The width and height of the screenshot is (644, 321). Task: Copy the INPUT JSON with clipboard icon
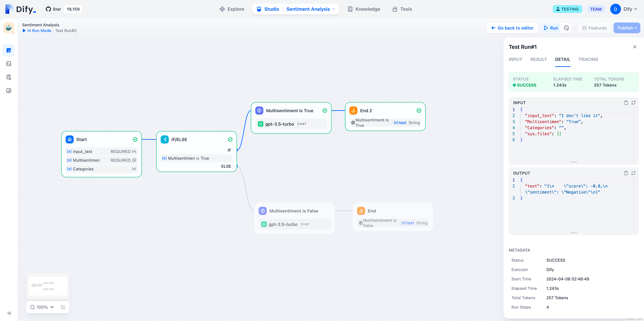click(x=626, y=103)
